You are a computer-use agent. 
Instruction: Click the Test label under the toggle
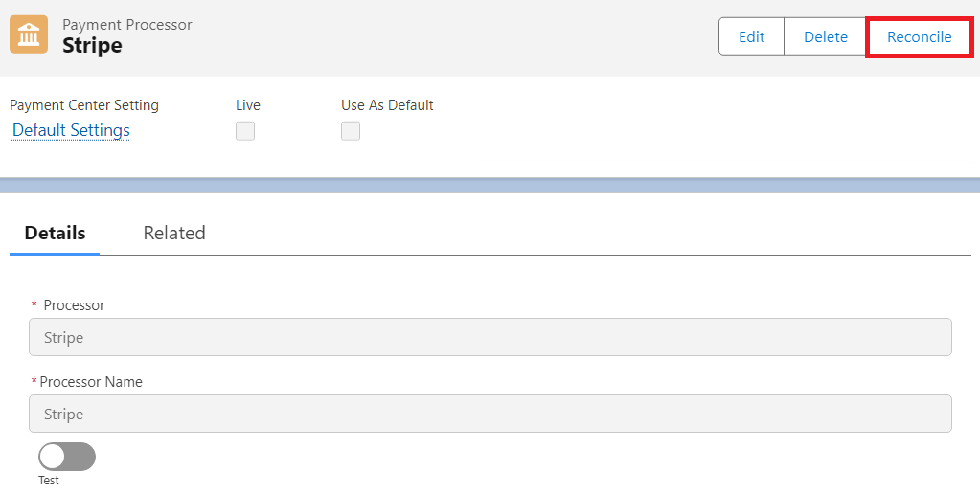coord(49,481)
